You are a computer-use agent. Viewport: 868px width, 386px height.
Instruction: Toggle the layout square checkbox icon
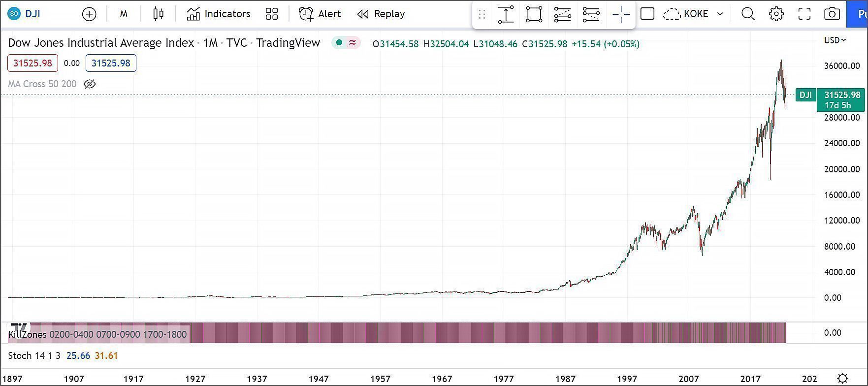(647, 14)
